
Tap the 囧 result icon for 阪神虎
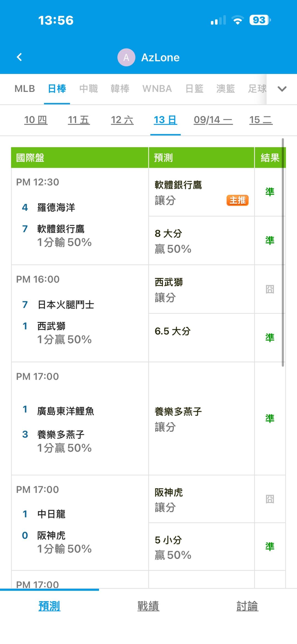coord(270,499)
